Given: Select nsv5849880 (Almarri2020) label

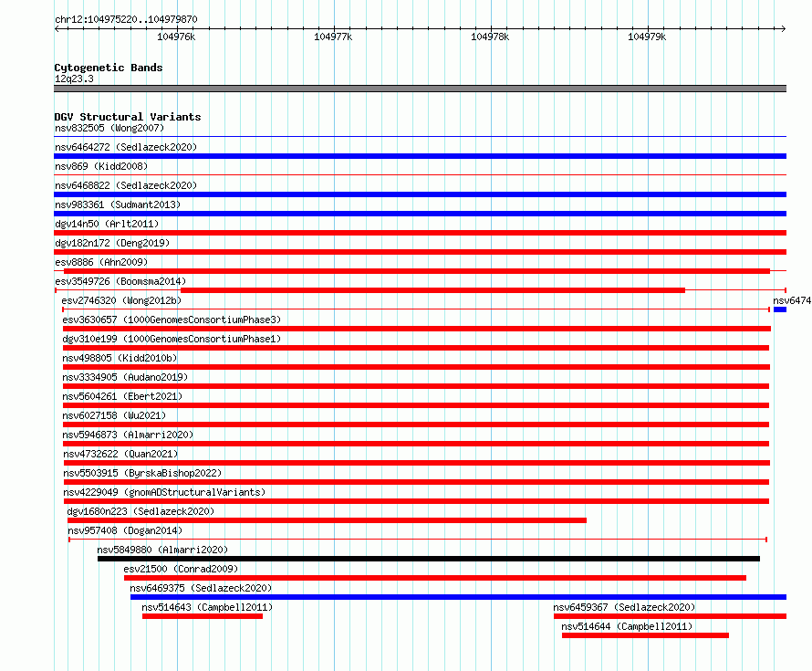Looking at the screenshot, I should (162, 550).
